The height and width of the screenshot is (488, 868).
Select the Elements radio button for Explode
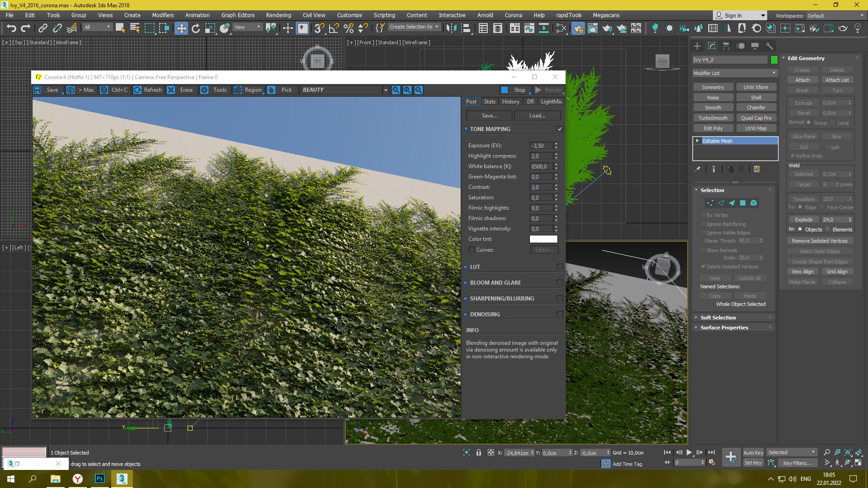tap(828, 230)
